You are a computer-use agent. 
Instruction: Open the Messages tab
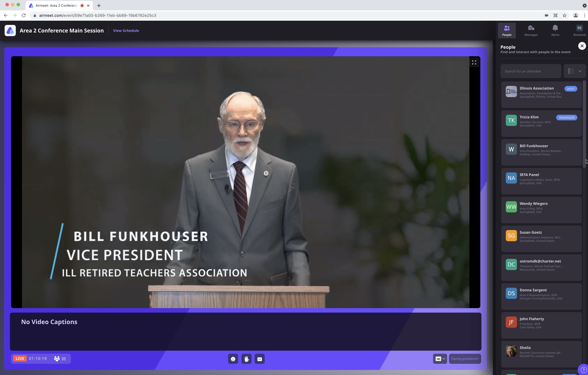[x=531, y=31]
